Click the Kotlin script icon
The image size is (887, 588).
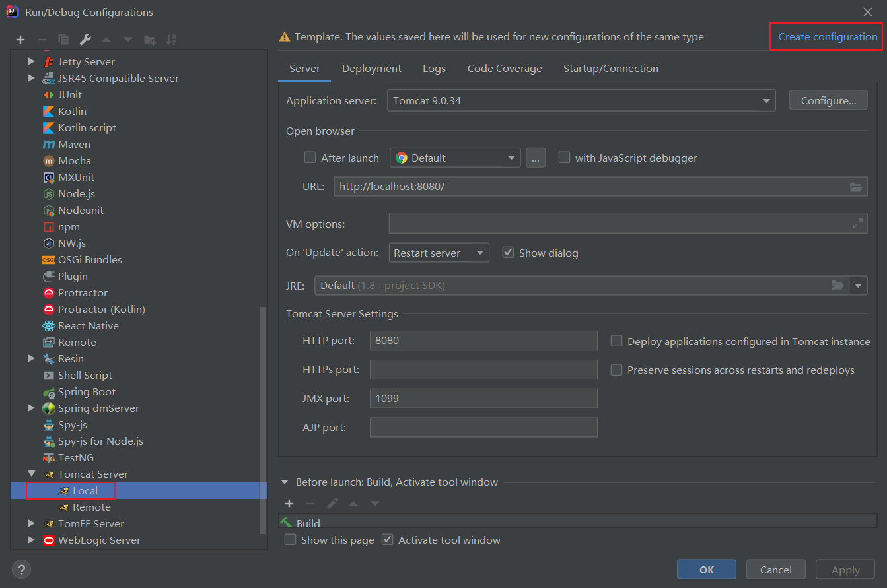(49, 127)
